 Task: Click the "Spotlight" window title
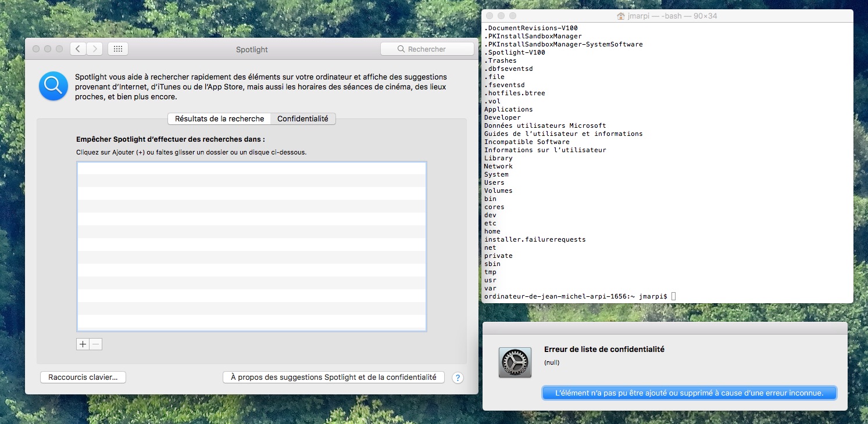point(252,49)
